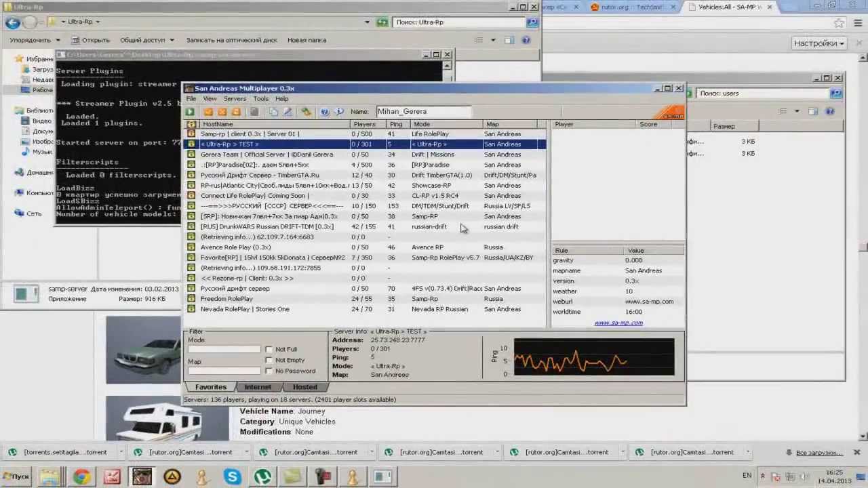Open the view options dropdown in Ultra-Rp Explorer

pos(493,40)
